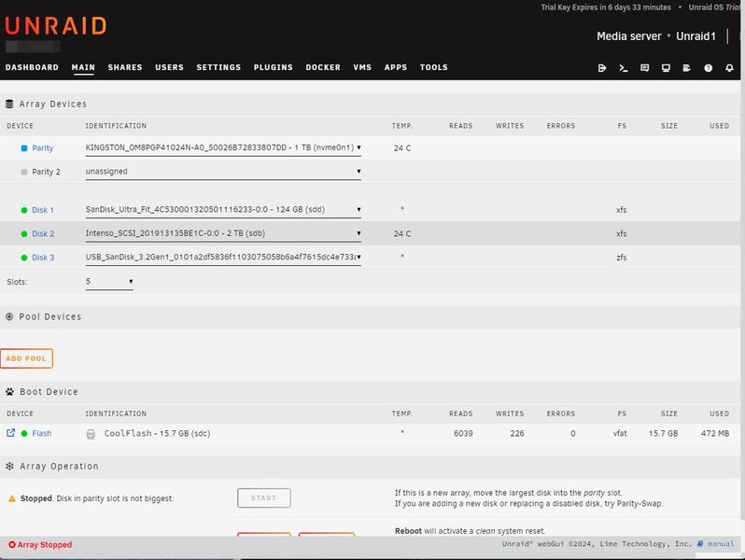Viewport: 745px width, 560px height.
Task: Open the Users tab
Action: (169, 67)
